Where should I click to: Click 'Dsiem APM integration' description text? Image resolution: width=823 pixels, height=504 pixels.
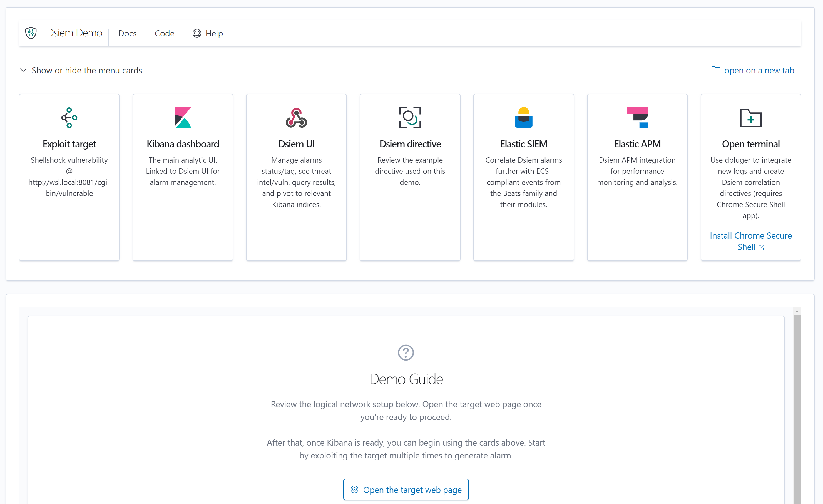(x=637, y=171)
